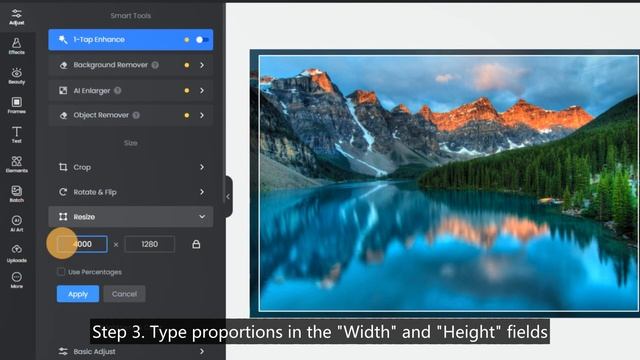Expand the Basic Adjust chevron
Screen dimensions: 640x360
pyautogui.click(x=202, y=351)
